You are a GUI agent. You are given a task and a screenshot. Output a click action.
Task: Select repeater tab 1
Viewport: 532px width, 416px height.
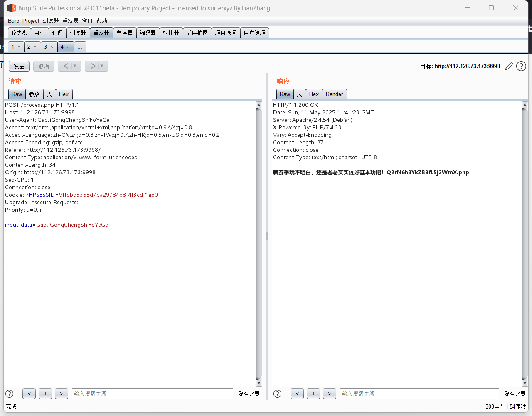13,47
